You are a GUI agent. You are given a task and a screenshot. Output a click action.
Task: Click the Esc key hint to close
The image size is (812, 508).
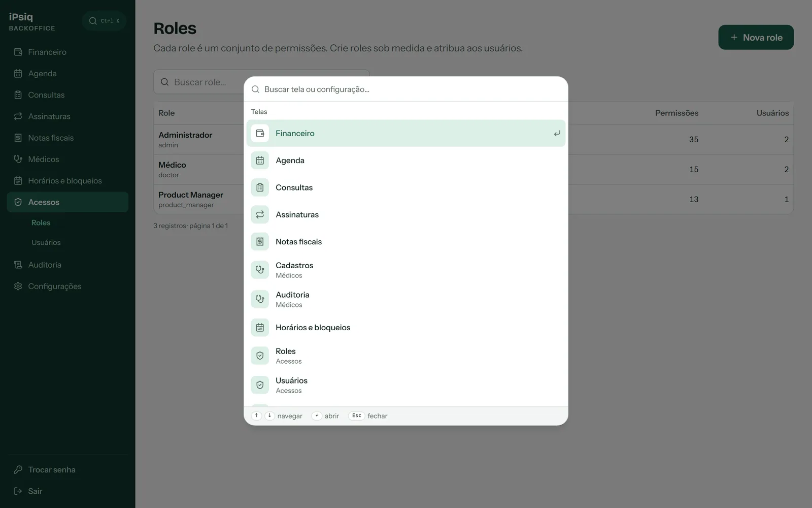coord(357,416)
